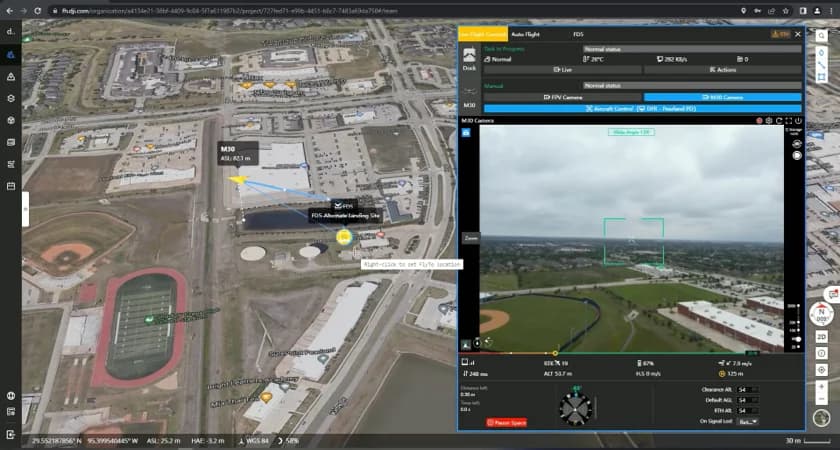Click the red record indicator icon
Image resolution: width=840 pixels, height=450 pixels.
758,120
